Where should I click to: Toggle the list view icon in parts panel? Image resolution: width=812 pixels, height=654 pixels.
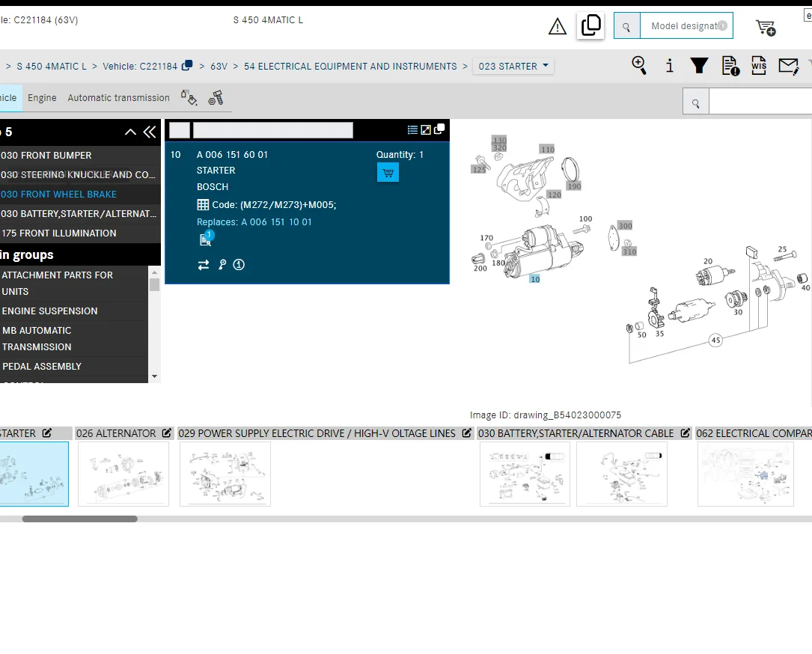412,130
